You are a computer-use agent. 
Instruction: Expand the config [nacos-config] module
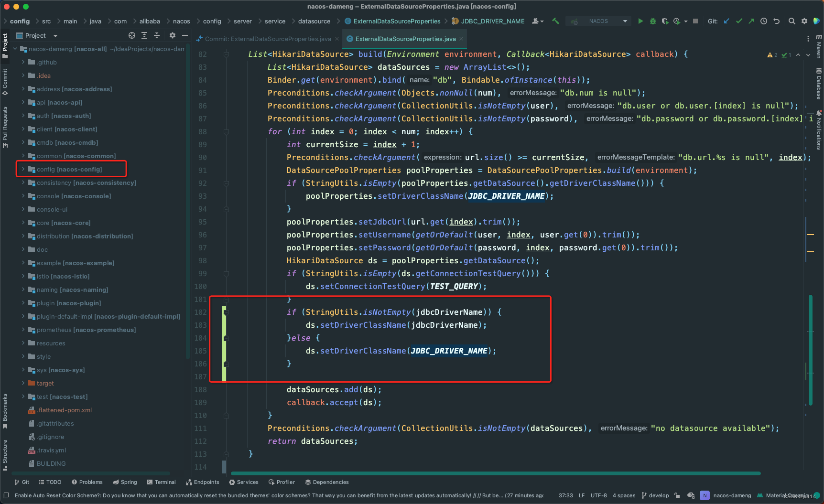(x=23, y=169)
